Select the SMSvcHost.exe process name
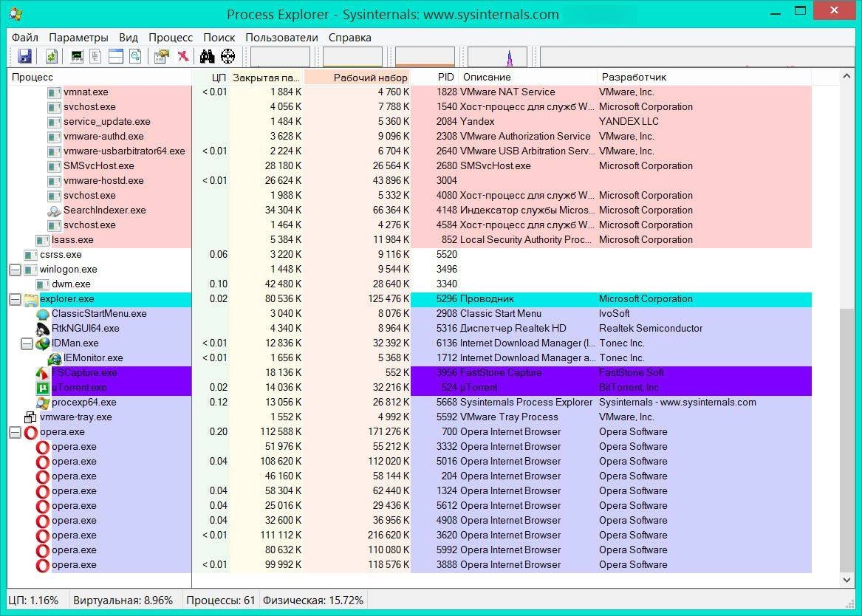This screenshot has width=862, height=616. coord(98,166)
